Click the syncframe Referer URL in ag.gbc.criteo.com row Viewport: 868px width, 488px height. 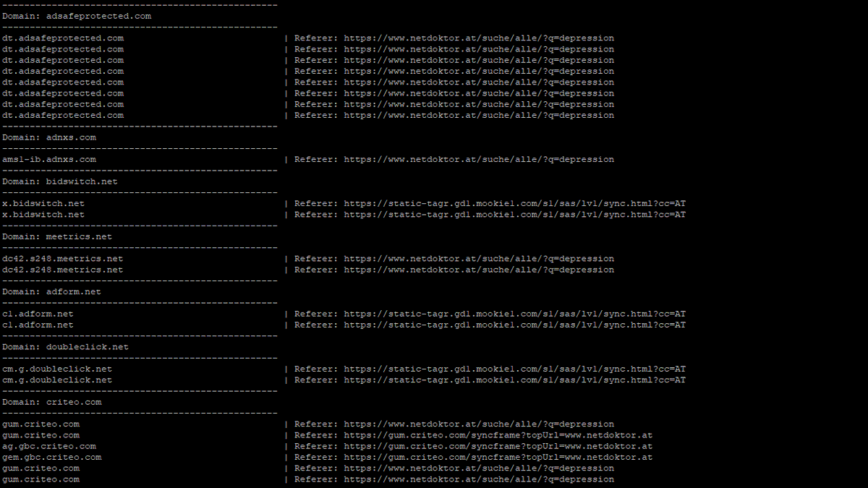[x=498, y=446]
